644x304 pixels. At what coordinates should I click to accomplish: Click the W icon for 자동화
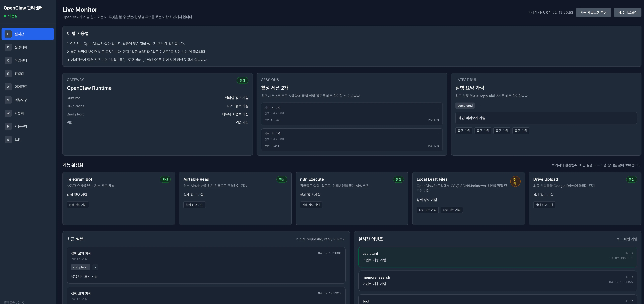coord(8,113)
